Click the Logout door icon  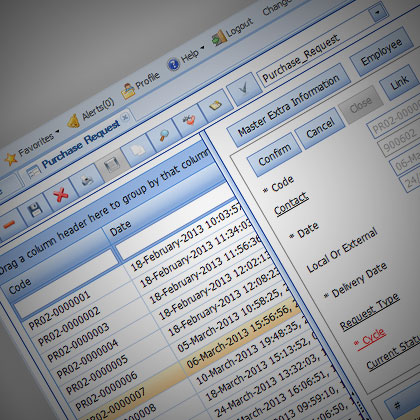[x=219, y=38]
